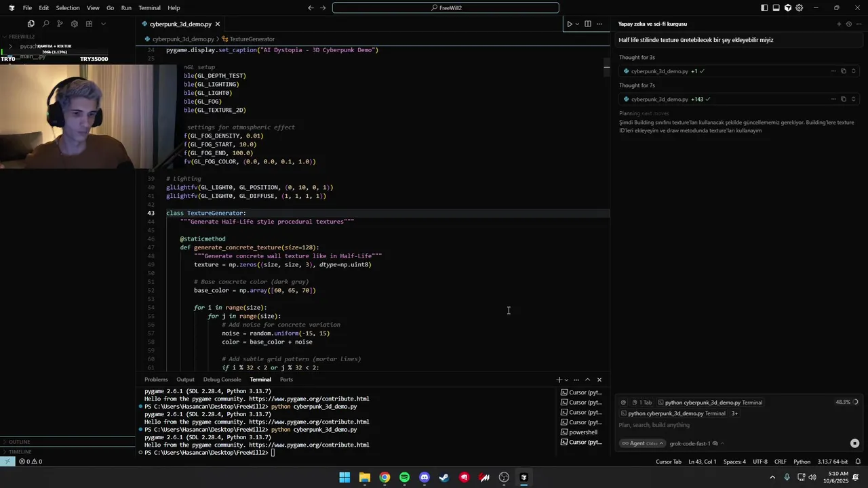Open the Windows Start menu
The height and width of the screenshot is (488, 868).
click(x=344, y=478)
